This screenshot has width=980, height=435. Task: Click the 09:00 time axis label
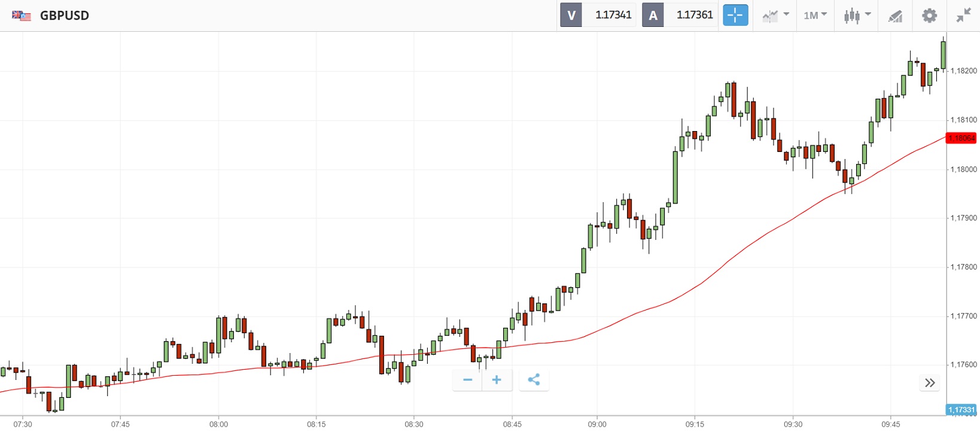coord(597,424)
